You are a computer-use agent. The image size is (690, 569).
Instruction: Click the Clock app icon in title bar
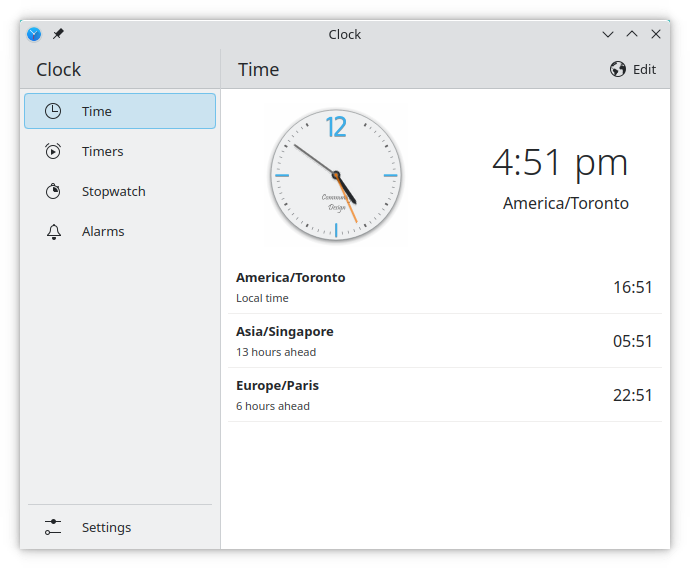(34, 34)
